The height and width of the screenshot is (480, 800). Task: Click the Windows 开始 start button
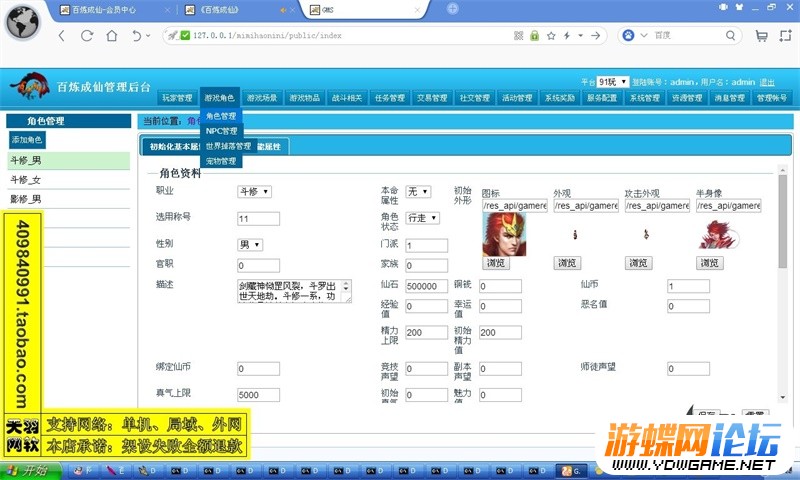click(x=31, y=470)
